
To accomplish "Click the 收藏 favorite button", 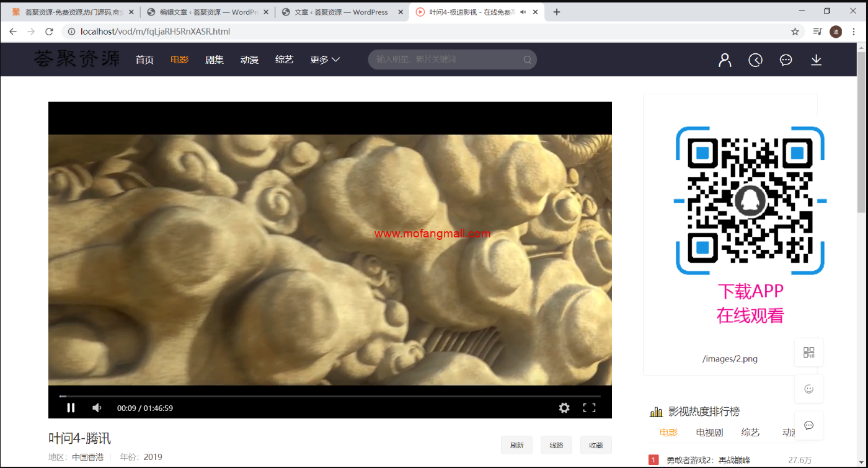I will [x=596, y=445].
